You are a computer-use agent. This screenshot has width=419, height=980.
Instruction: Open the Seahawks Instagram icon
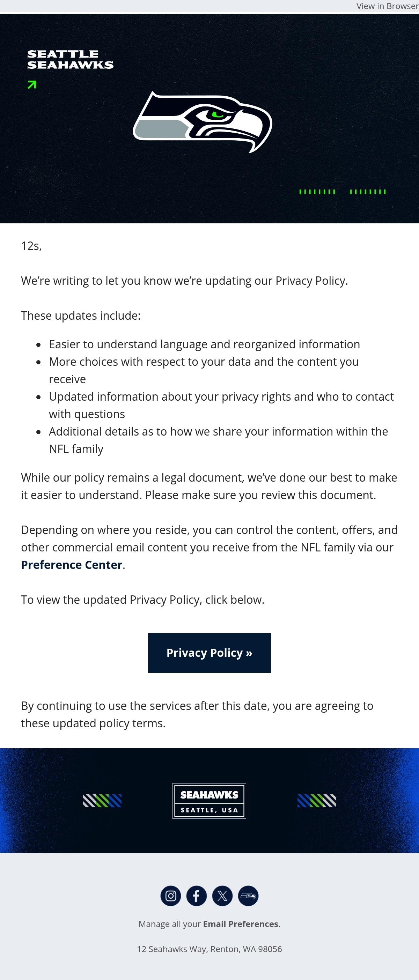click(170, 896)
